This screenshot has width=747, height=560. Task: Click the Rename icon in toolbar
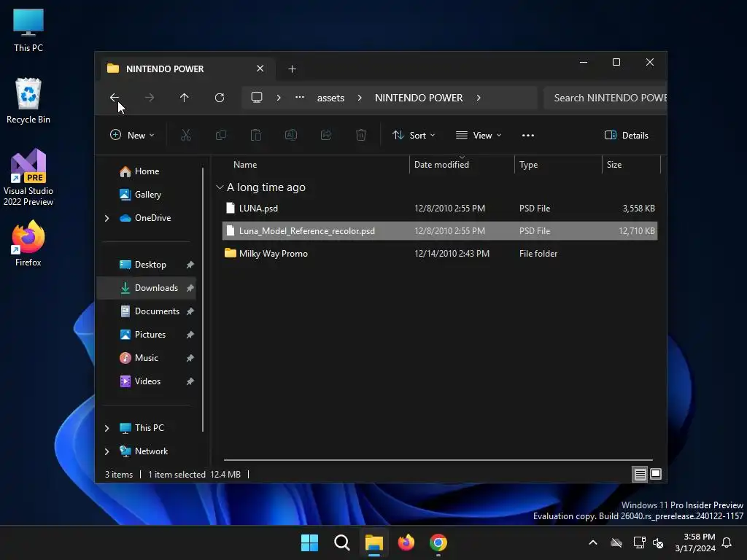[291, 135]
